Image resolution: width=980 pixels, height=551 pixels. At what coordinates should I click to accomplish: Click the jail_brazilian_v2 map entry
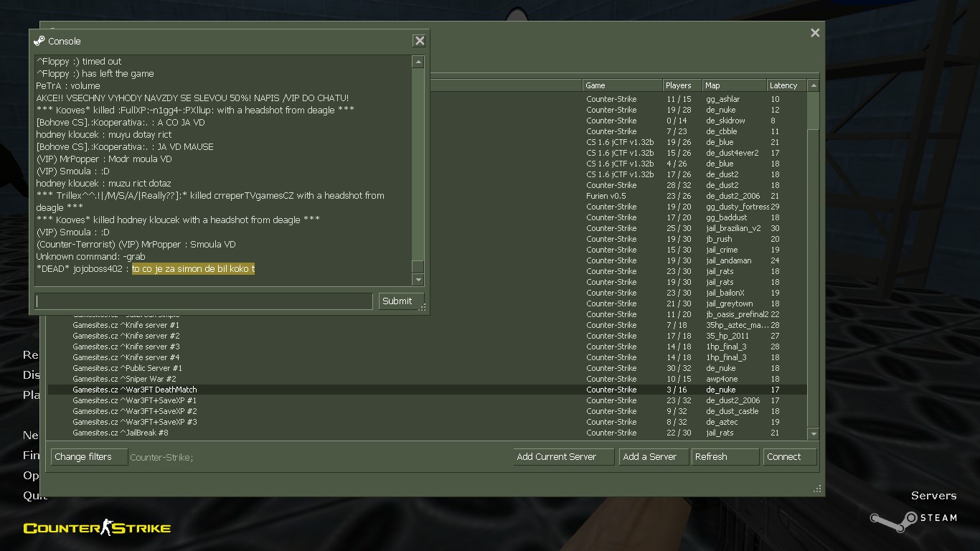[733, 228]
